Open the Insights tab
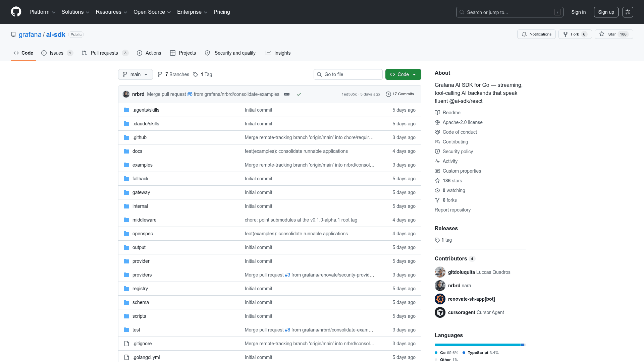Viewport: 644px width, 362px height. [278, 53]
